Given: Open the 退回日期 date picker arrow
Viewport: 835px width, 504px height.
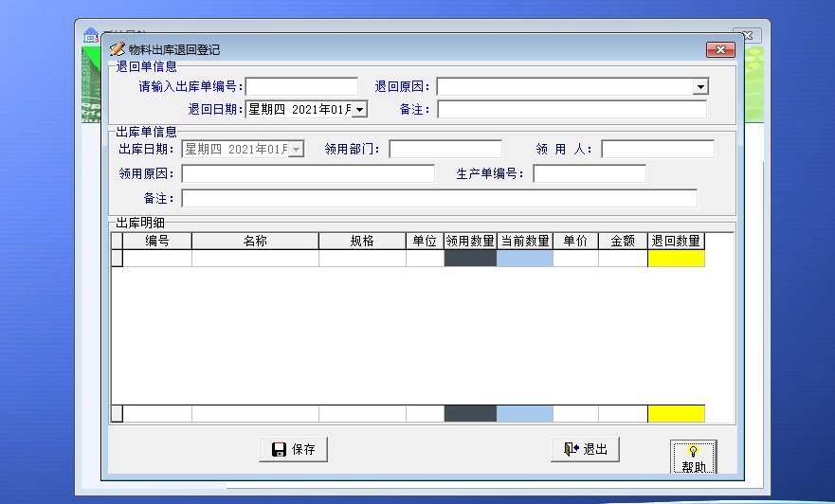Looking at the screenshot, I should coord(359,110).
